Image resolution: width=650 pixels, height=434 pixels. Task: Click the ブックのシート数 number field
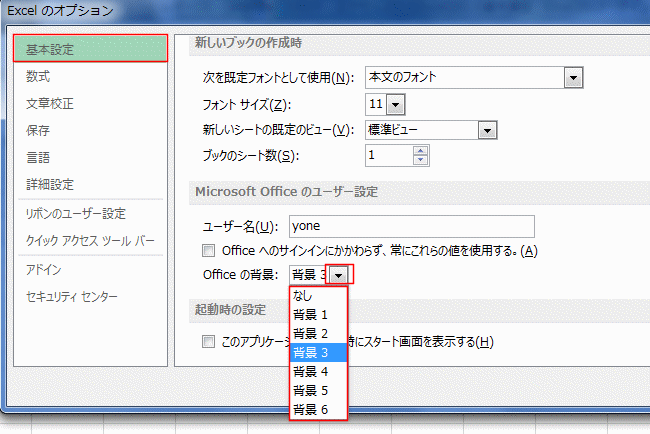point(389,155)
